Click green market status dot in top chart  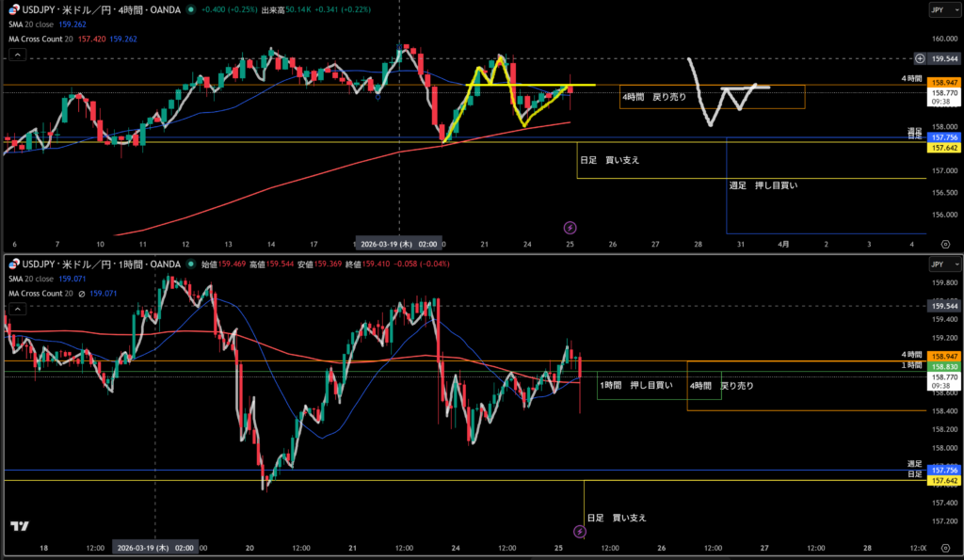191,9
